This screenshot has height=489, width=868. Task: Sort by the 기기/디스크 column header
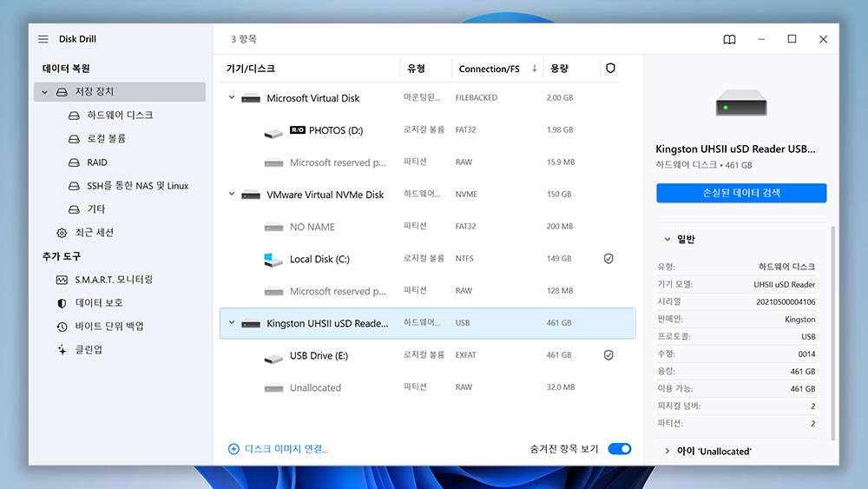click(x=250, y=69)
